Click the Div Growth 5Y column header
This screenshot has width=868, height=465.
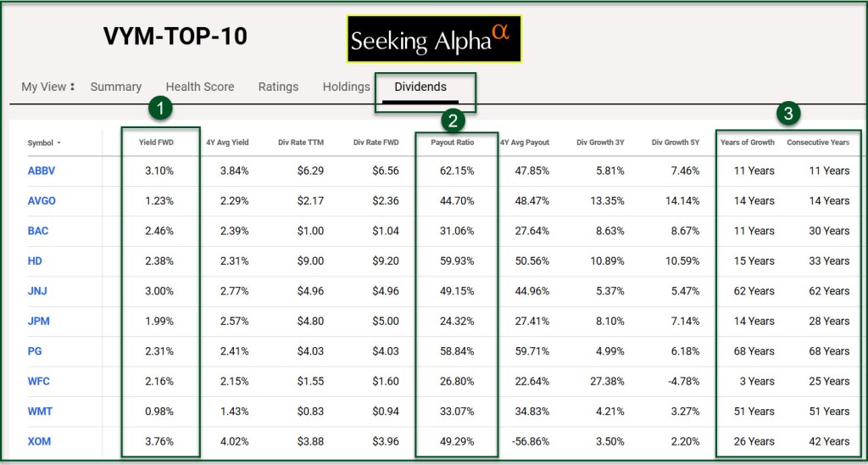click(676, 143)
